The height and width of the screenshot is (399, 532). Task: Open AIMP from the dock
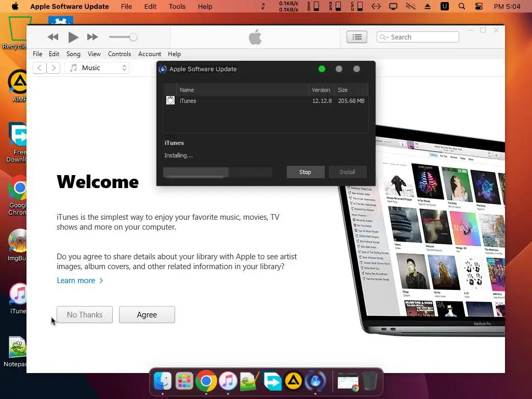[x=294, y=381]
